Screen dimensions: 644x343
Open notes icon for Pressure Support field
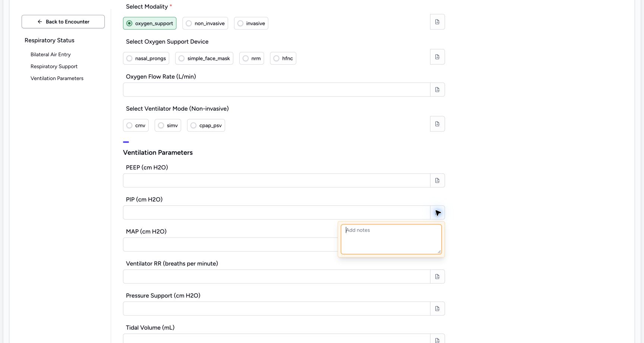click(437, 309)
